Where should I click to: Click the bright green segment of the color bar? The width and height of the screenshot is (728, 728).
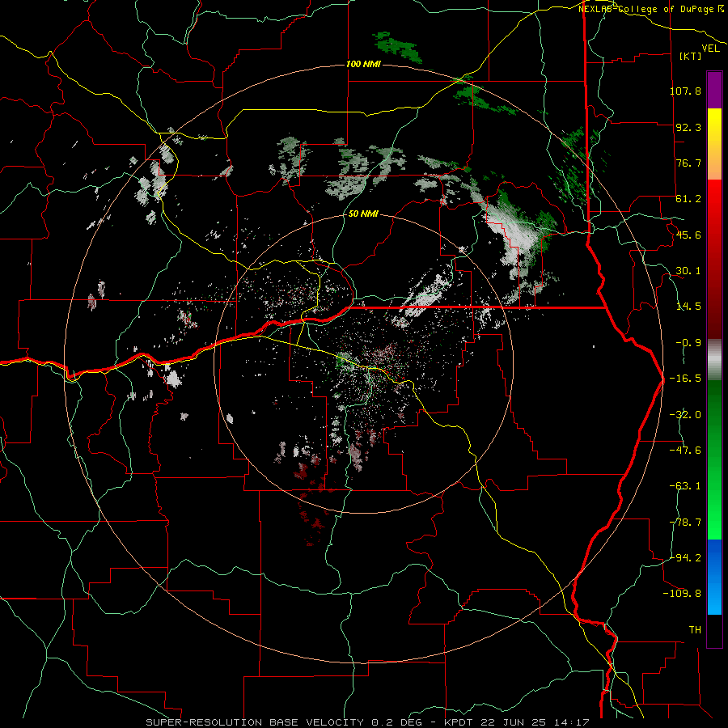[714, 459]
